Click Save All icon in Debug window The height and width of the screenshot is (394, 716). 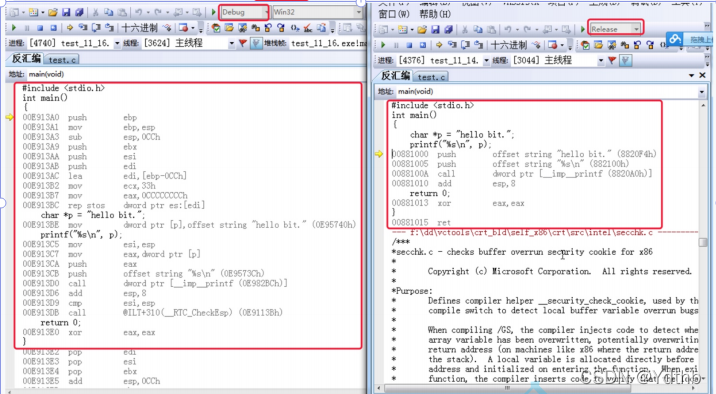tap(79, 12)
